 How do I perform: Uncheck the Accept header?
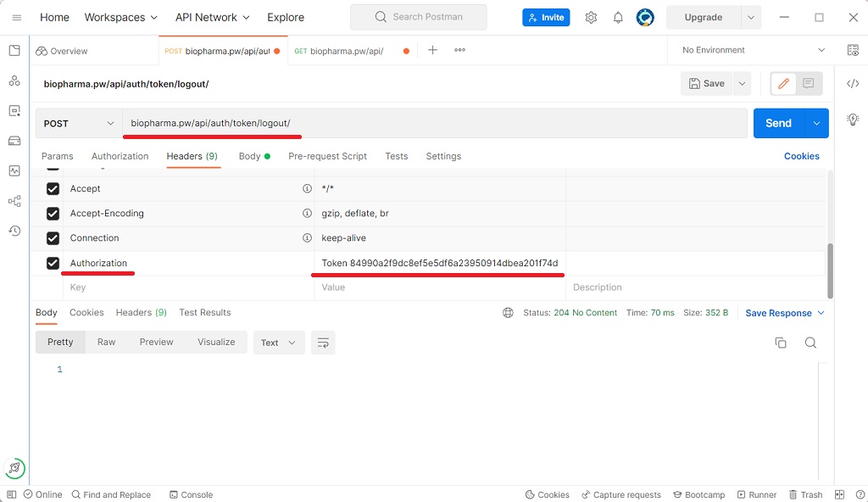(x=53, y=189)
